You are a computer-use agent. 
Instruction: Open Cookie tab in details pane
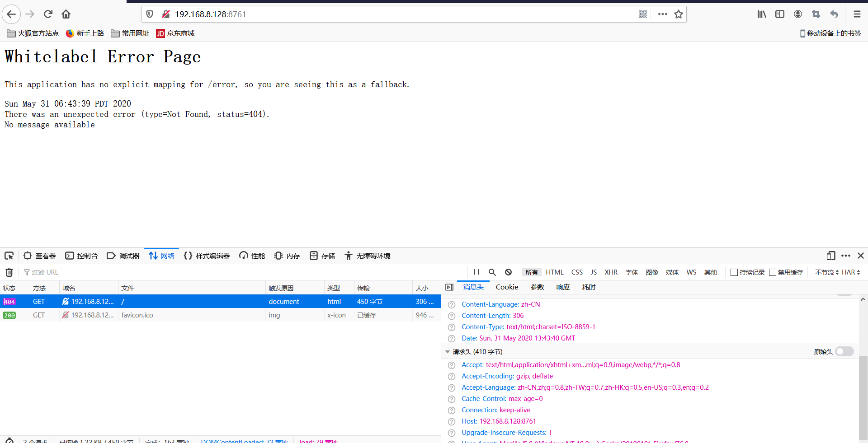point(507,287)
